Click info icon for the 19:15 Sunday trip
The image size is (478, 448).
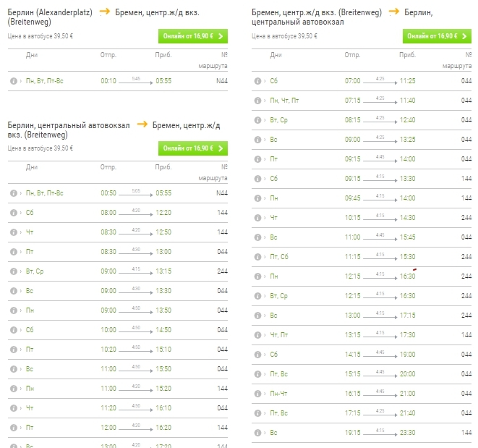[257, 433]
